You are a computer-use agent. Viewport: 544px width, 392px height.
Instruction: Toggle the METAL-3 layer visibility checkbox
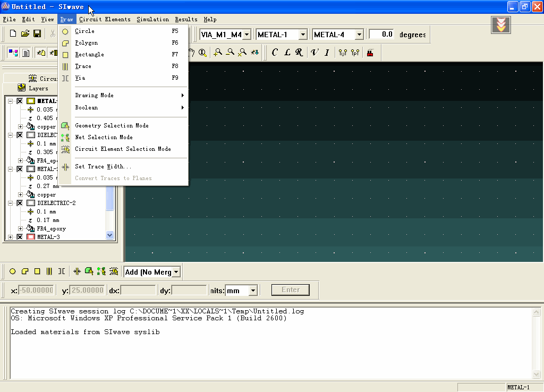20,237
